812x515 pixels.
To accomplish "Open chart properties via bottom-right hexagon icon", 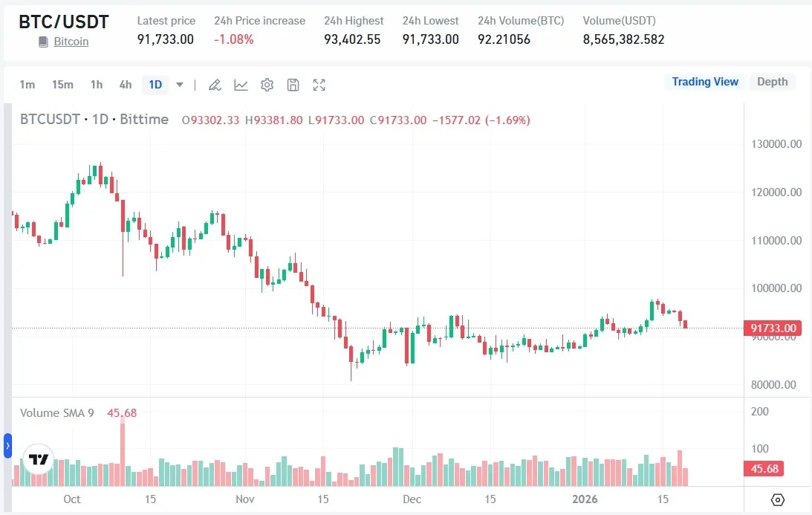I will (777, 500).
